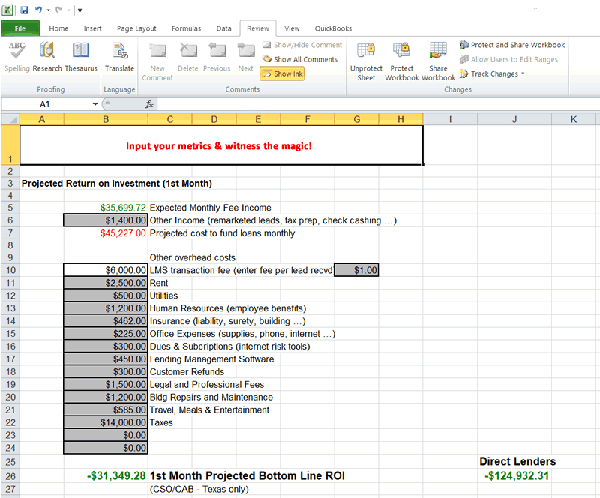
Task: Click the $45,227.00 projected cost cell
Action: click(x=106, y=233)
